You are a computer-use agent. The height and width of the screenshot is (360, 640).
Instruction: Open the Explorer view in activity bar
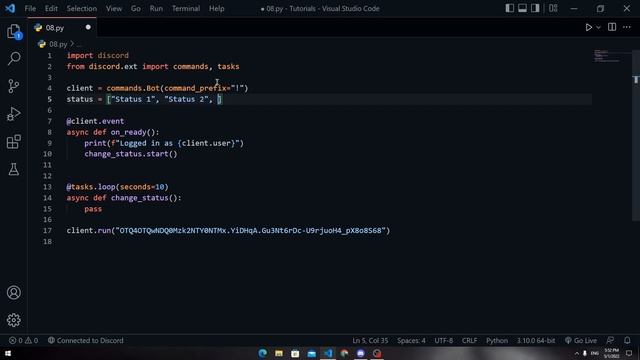pos(13,31)
